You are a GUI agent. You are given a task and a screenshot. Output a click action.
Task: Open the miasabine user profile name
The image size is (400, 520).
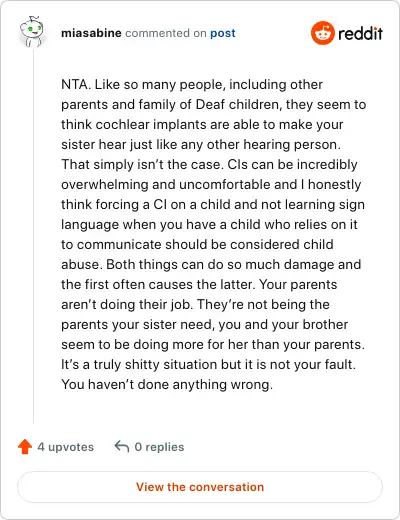[91, 33]
